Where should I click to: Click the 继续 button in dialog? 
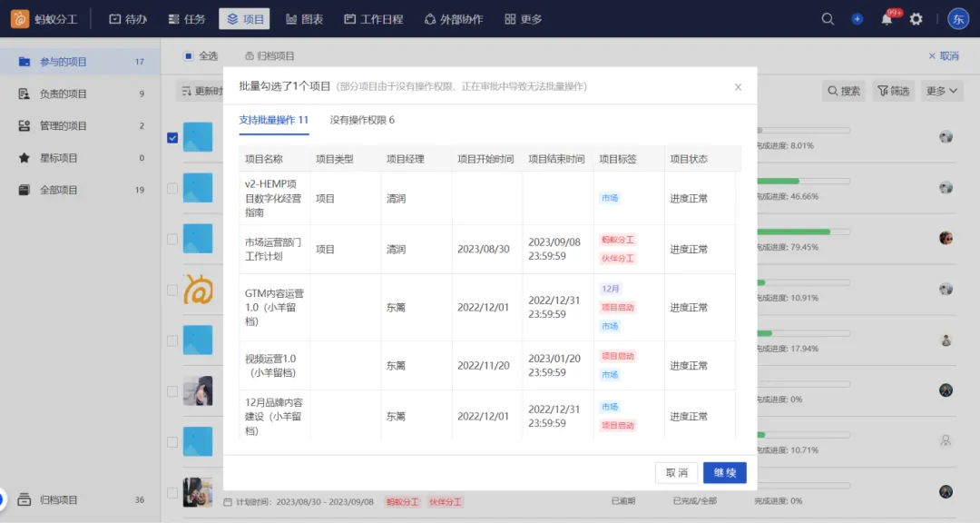pos(724,472)
